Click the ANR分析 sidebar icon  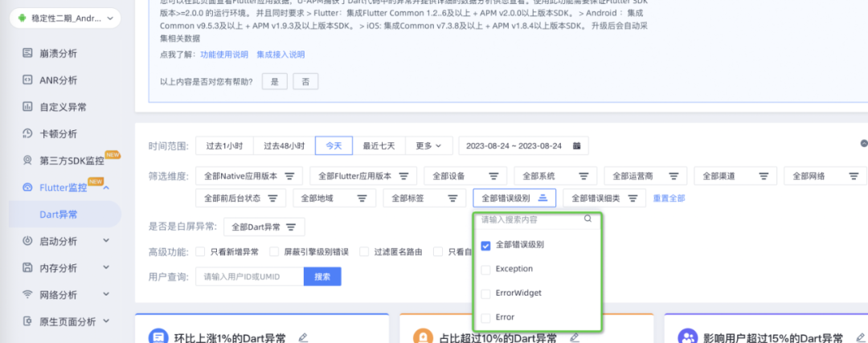27,80
